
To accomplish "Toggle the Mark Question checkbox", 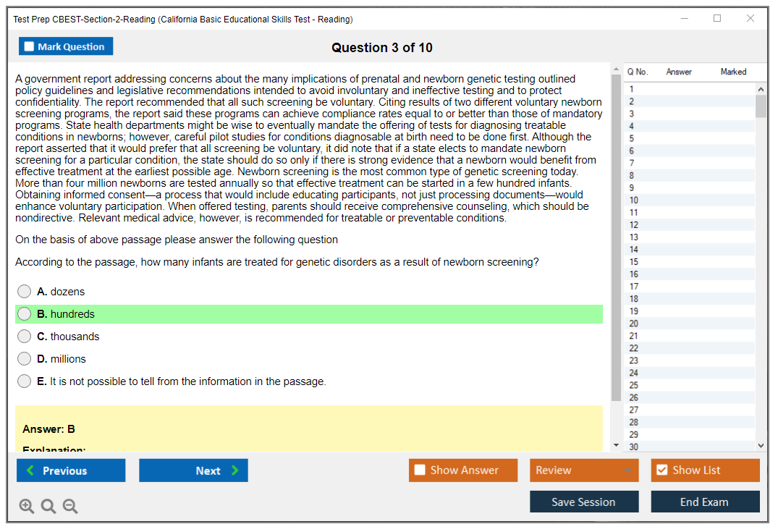I will click(30, 47).
